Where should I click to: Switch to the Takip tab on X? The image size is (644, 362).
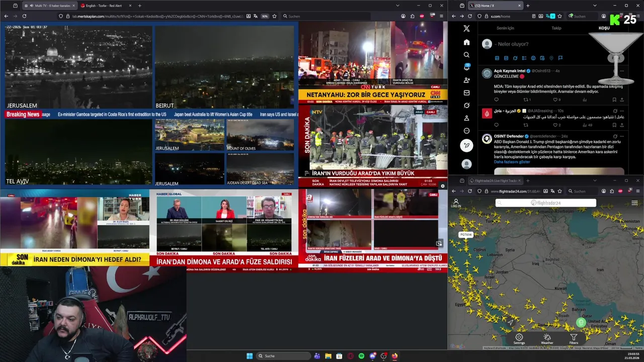(556, 28)
